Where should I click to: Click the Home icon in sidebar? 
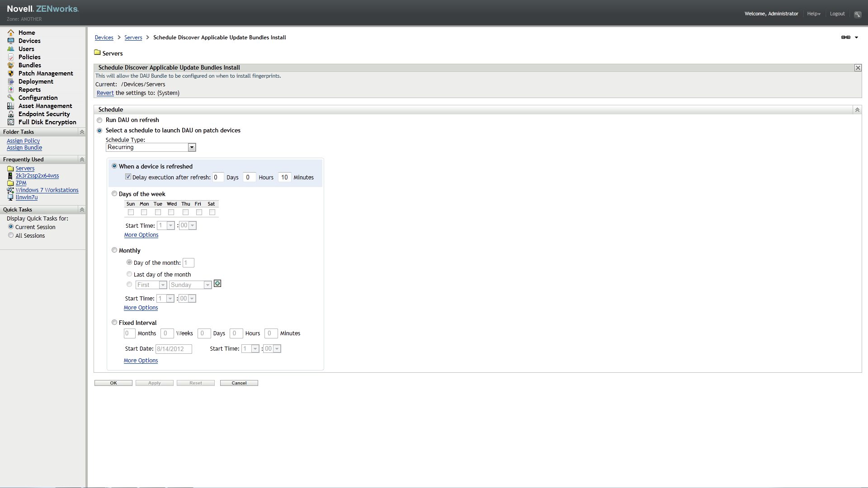(x=11, y=33)
